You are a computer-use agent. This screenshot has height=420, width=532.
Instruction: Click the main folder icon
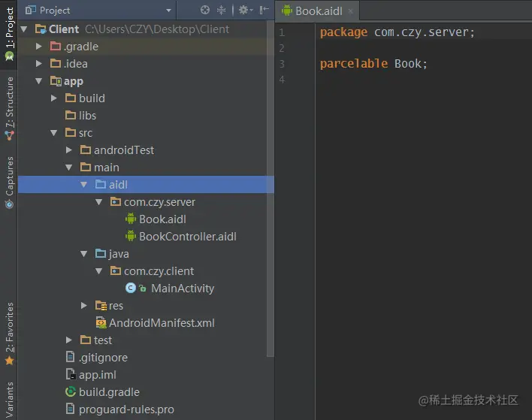pyautogui.click(x=86, y=167)
